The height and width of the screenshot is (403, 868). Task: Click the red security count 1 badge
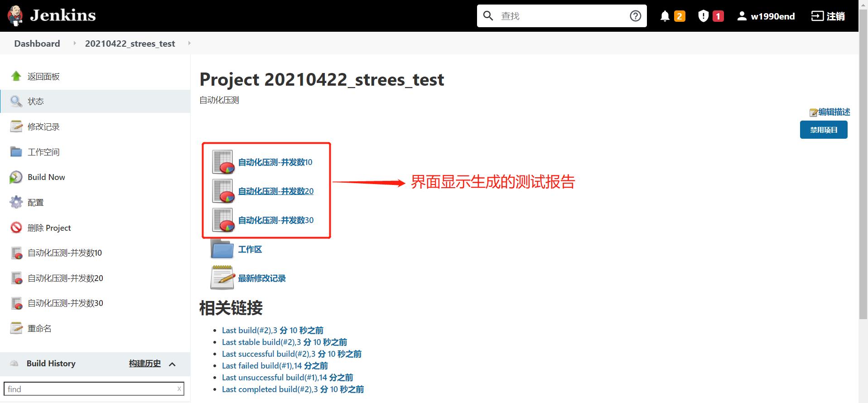click(718, 16)
